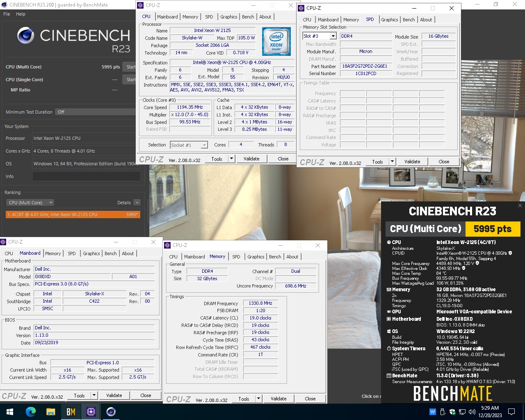Screen dimensions: 525x420
Task: Click the title bar icon of the CPU-Z Memory window
Action: (x=167, y=245)
